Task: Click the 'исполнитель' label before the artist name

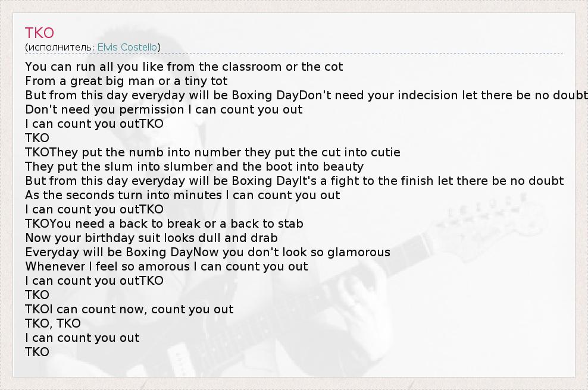Action: (60, 47)
